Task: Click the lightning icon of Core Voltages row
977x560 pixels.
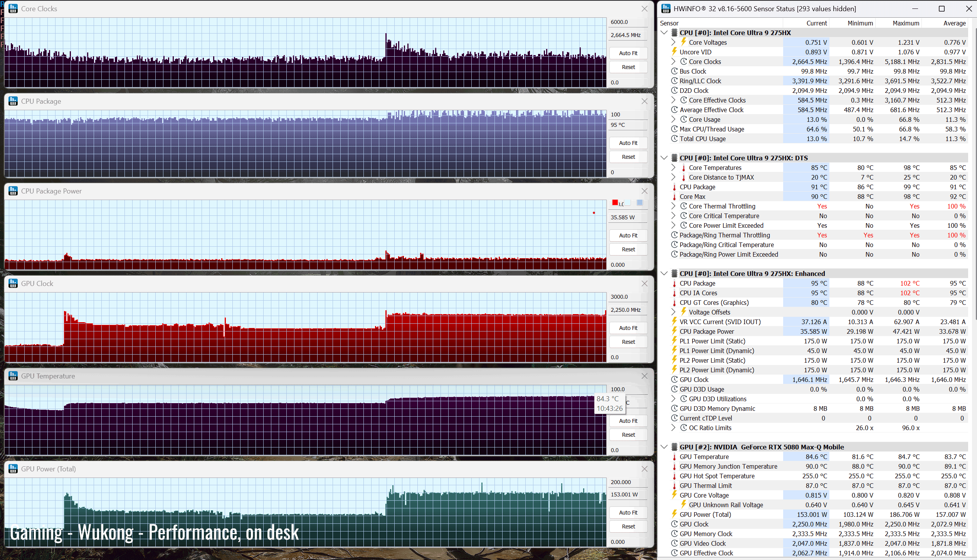Action: pyautogui.click(x=684, y=42)
